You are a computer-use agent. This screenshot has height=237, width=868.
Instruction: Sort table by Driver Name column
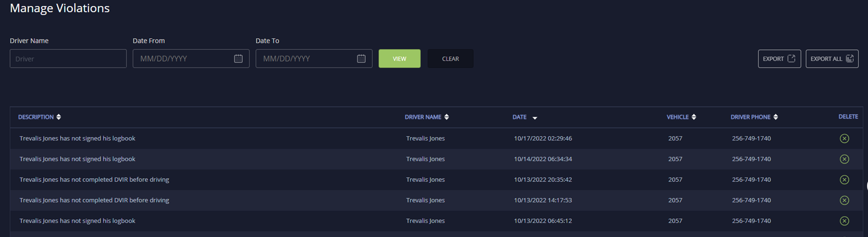[x=427, y=117]
